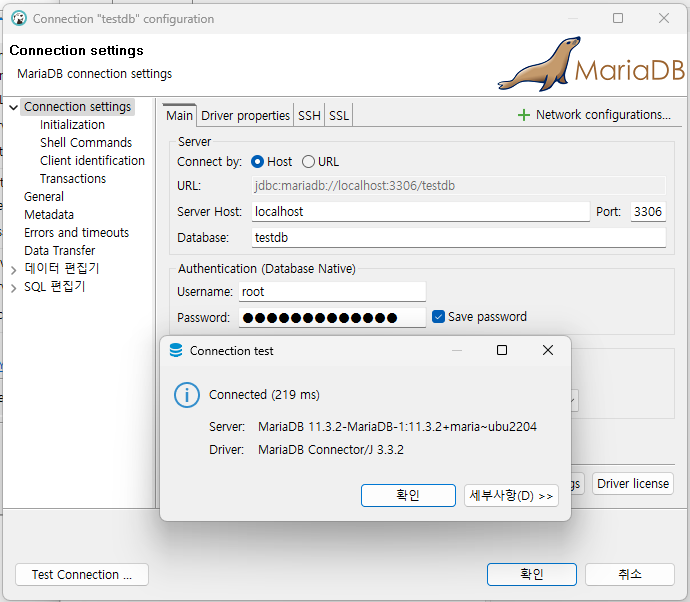Select Initialization in the tree
690x602 pixels.
pos(72,125)
